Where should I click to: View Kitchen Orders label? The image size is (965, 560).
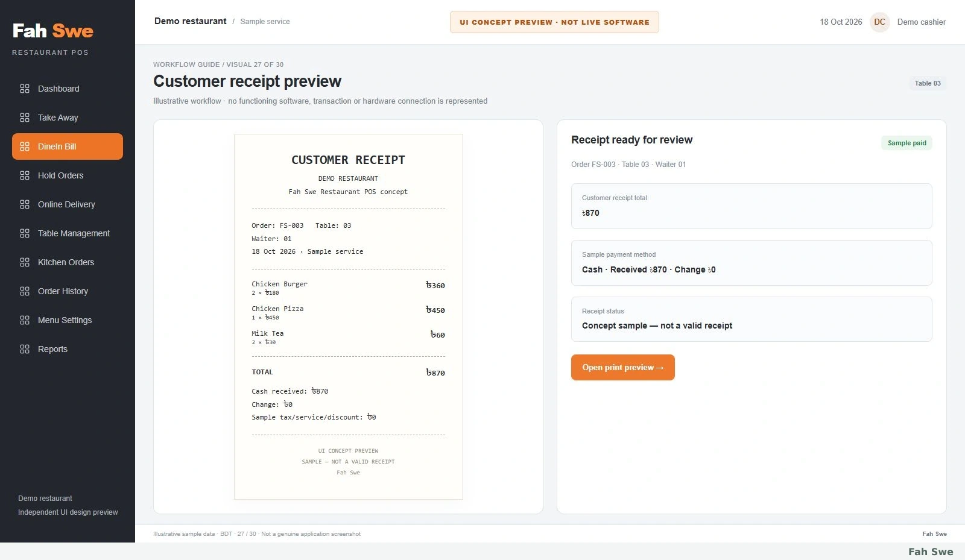pyautogui.click(x=66, y=262)
